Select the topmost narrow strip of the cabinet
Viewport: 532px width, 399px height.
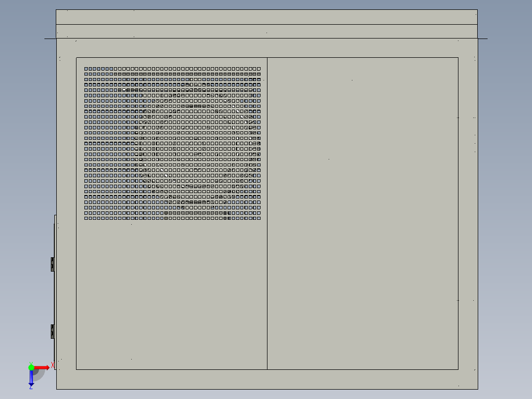[266, 17]
